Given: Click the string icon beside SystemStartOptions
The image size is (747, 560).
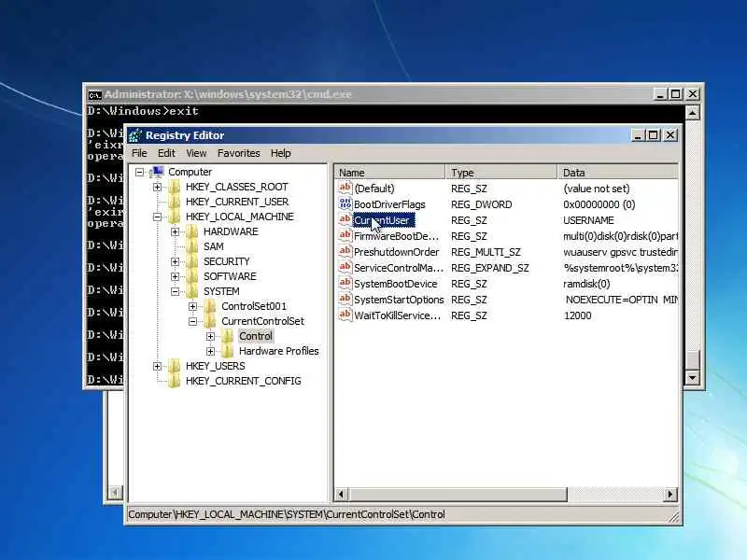Looking at the screenshot, I should click(x=345, y=299).
